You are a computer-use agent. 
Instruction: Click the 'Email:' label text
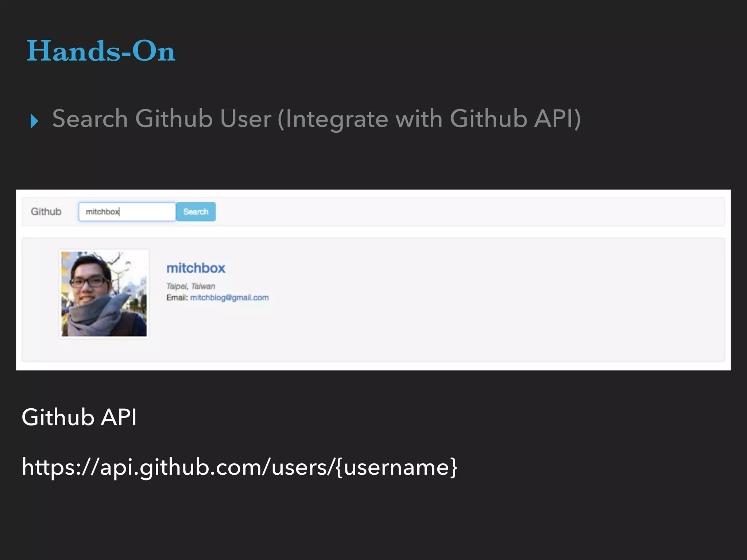click(x=177, y=297)
